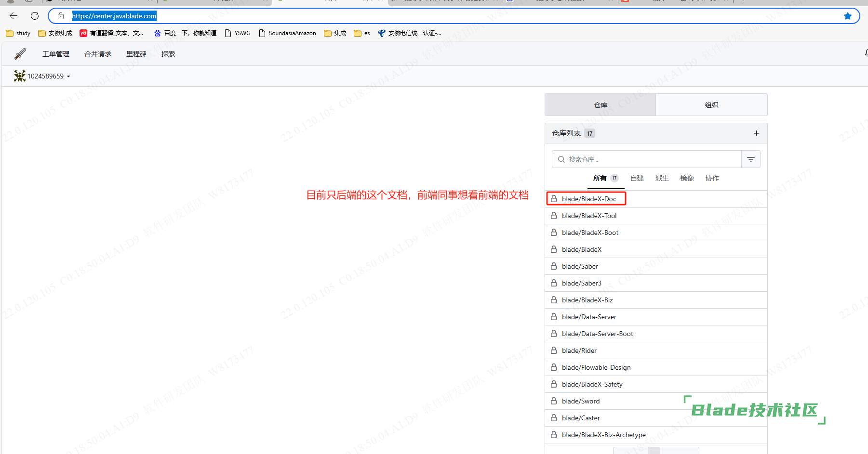Open blade/Data-Server-Boot repository

(x=597, y=334)
